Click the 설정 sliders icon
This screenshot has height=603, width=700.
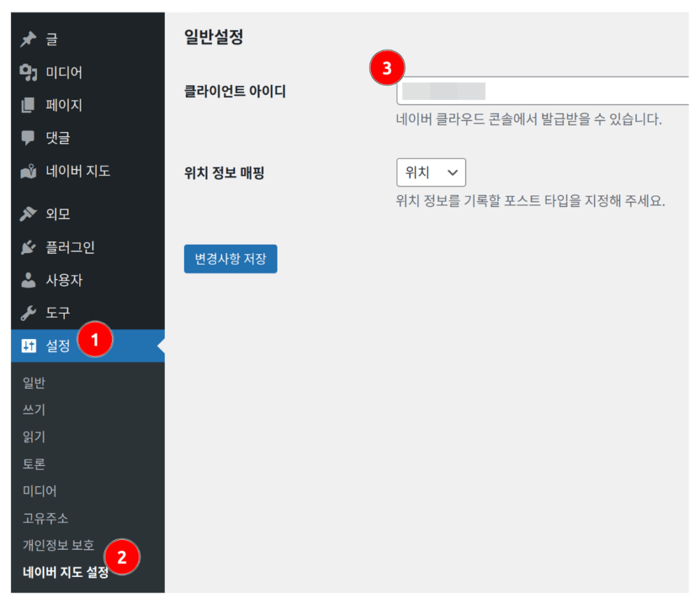click(28, 346)
